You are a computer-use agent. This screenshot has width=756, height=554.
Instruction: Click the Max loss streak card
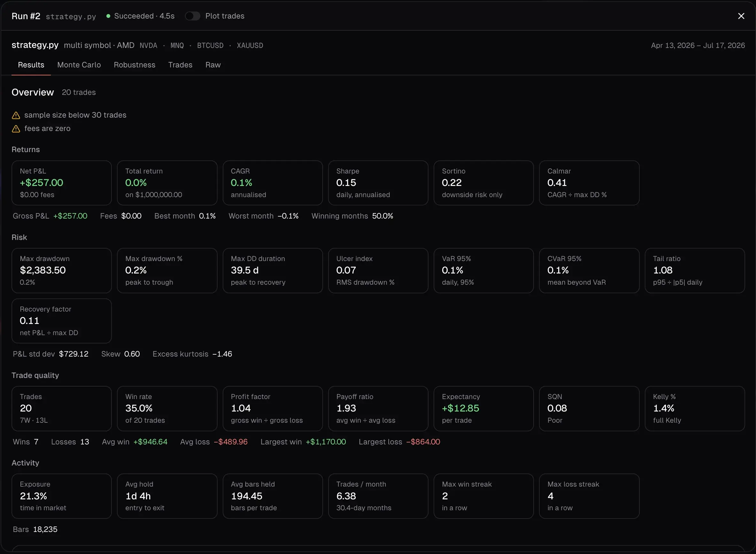pos(589,496)
